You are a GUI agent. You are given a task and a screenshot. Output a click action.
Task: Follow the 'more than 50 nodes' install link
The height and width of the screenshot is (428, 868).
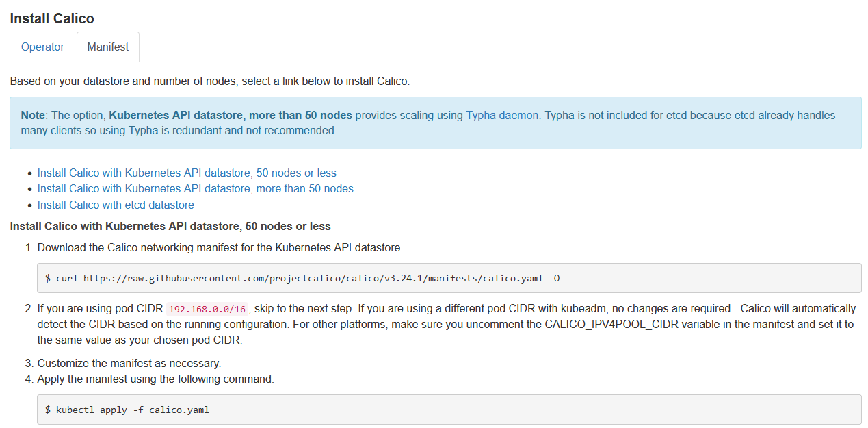pos(195,188)
